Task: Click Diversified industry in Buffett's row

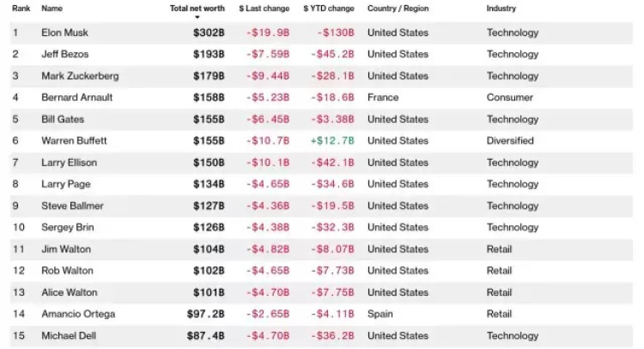Action: tap(510, 141)
